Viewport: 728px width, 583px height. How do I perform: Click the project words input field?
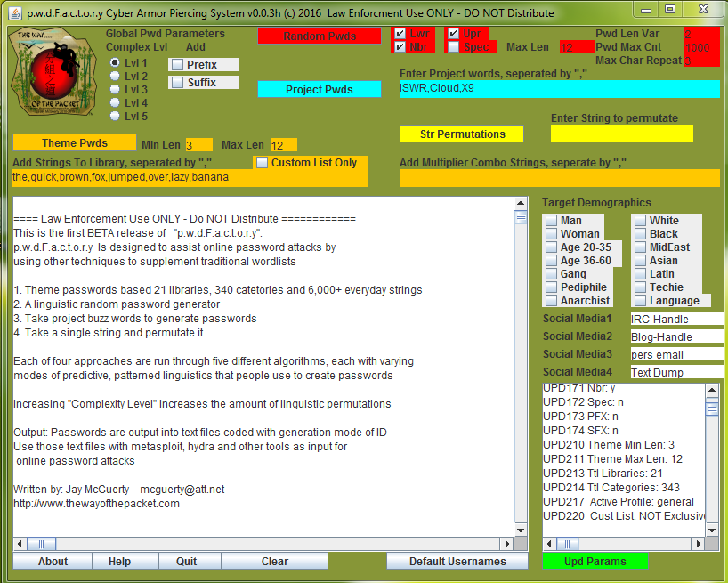(559, 89)
